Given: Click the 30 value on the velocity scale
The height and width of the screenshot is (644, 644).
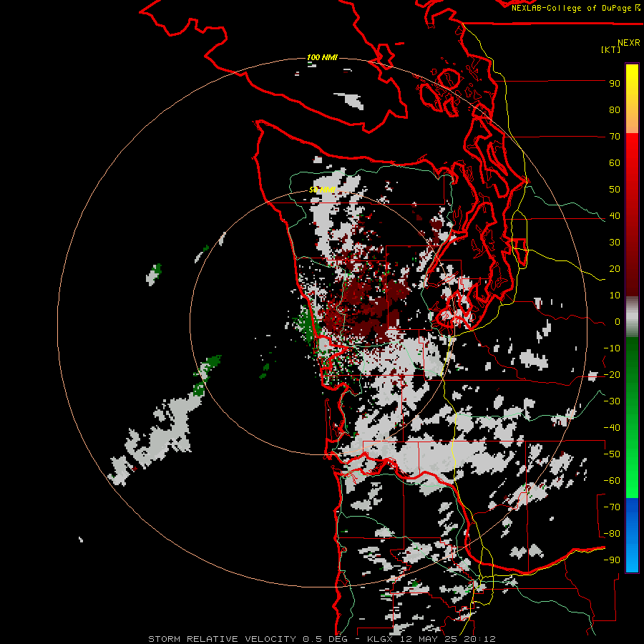Looking at the screenshot, I should 615,243.
